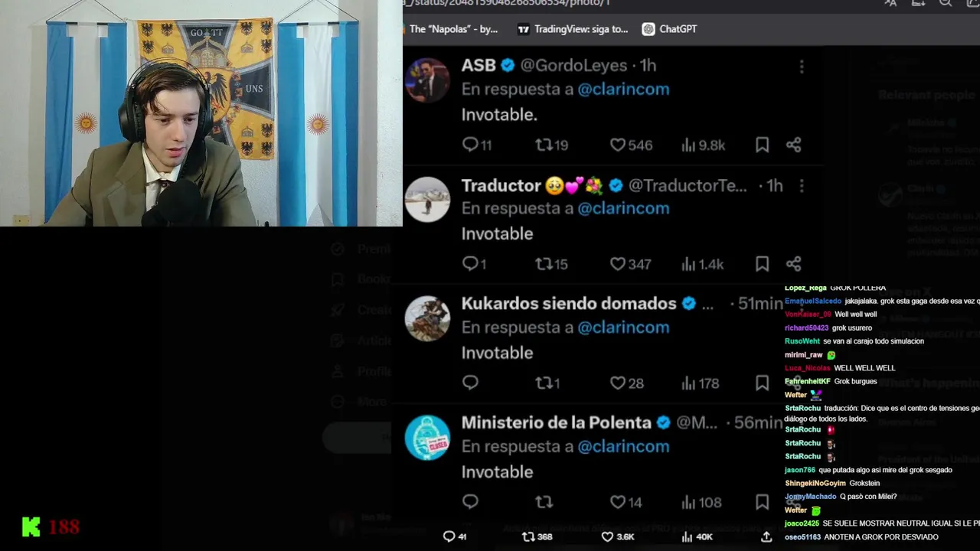The width and height of the screenshot is (980, 551).
Task: Open more options menu on ASB reply
Action: 802,67
